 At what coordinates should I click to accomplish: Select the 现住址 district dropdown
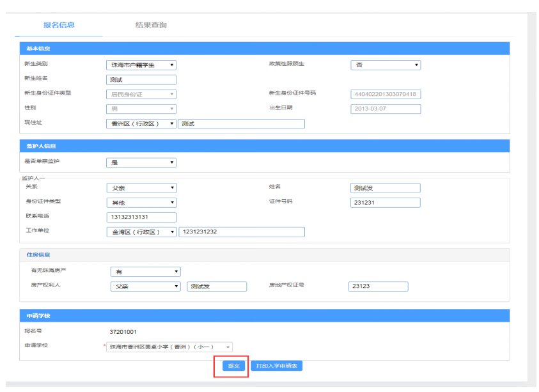point(141,124)
